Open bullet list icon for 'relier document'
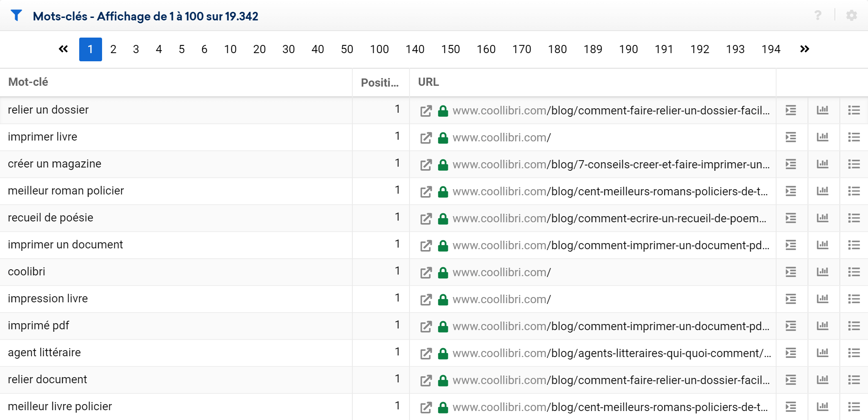The width and height of the screenshot is (868, 420). pyautogui.click(x=854, y=380)
